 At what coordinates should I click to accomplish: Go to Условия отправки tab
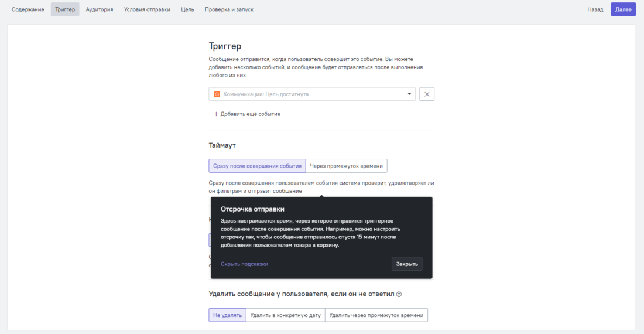[x=147, y=9]
